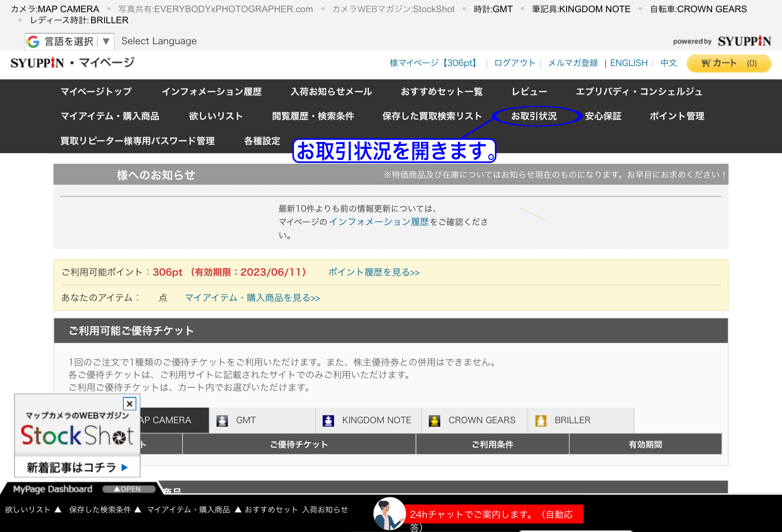Click the SYUPPIN マイページ logo
The height and width of the screenshot is (532, 782).
click(x=73, y=63)
